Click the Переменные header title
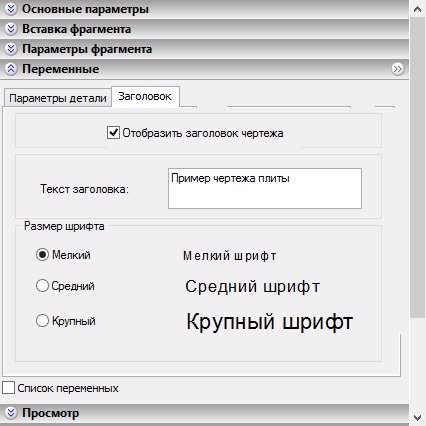The image size is (426, 426). click(x=61, y=69)
